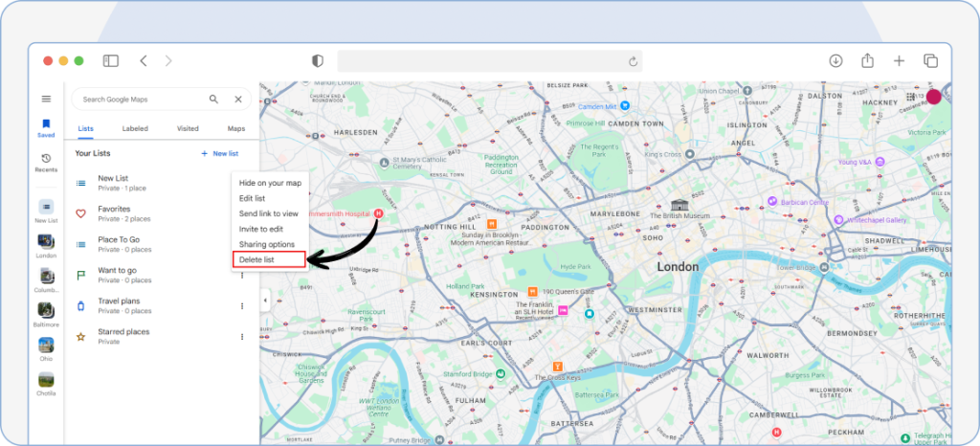Switch to the Lists tab

85,128
